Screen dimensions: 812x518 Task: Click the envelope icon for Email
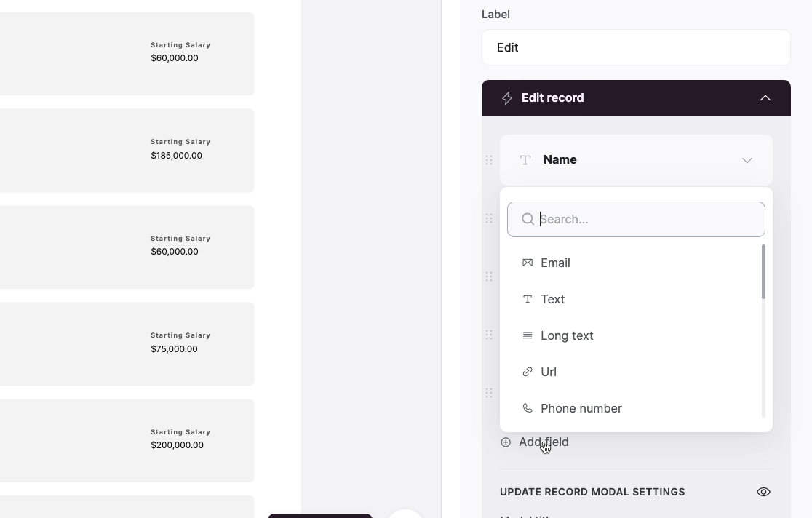[528, 263]
